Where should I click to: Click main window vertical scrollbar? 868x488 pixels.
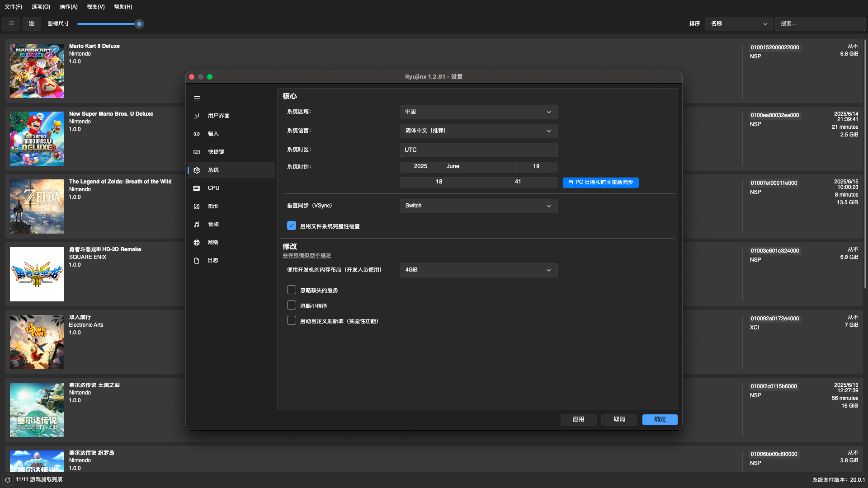(865, 164)
